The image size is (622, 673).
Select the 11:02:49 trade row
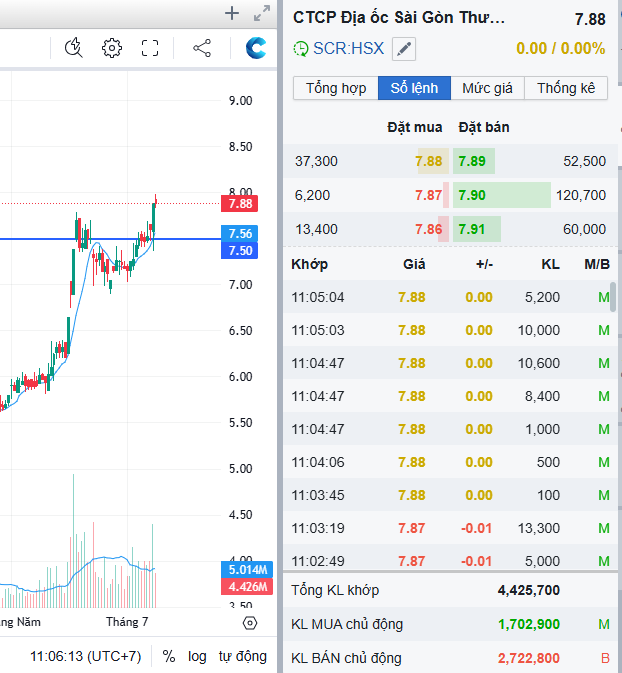[449, 558]
